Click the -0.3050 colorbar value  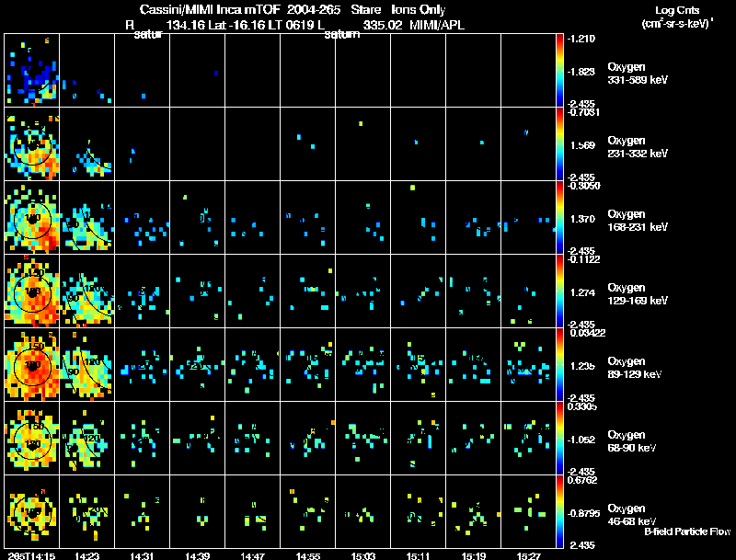click(584, 186)
